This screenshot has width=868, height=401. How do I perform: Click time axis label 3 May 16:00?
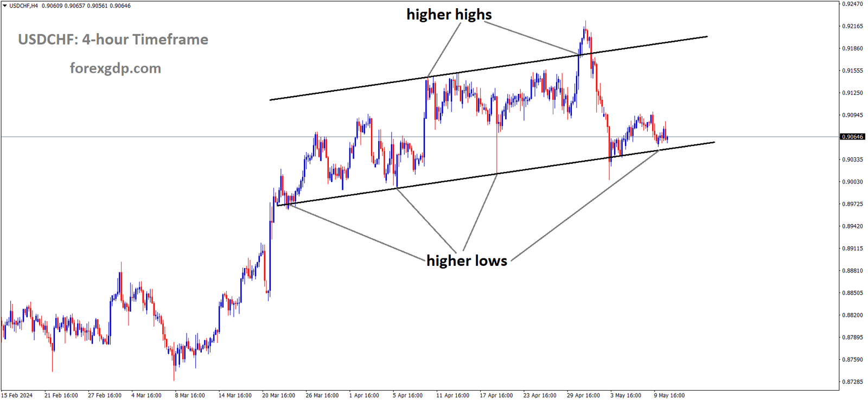coord(626,396)
